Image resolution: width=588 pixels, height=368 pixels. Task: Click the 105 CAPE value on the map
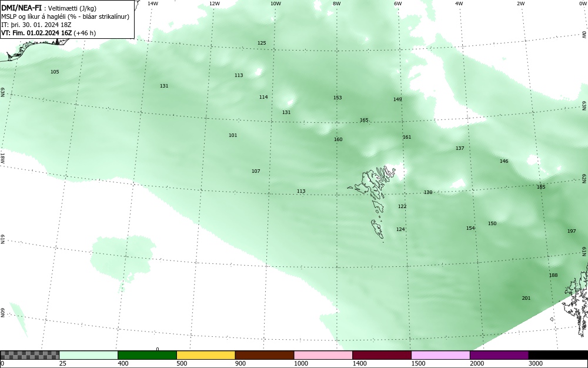click(x=55, y=72)
